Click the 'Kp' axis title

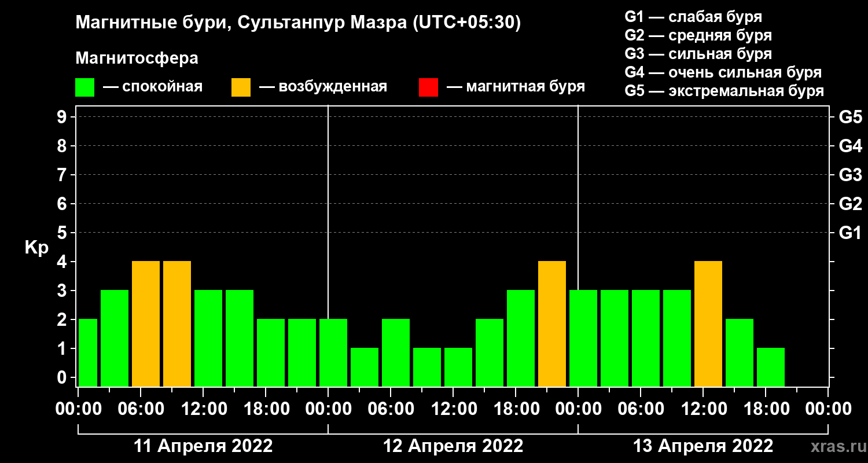point(36,248)
